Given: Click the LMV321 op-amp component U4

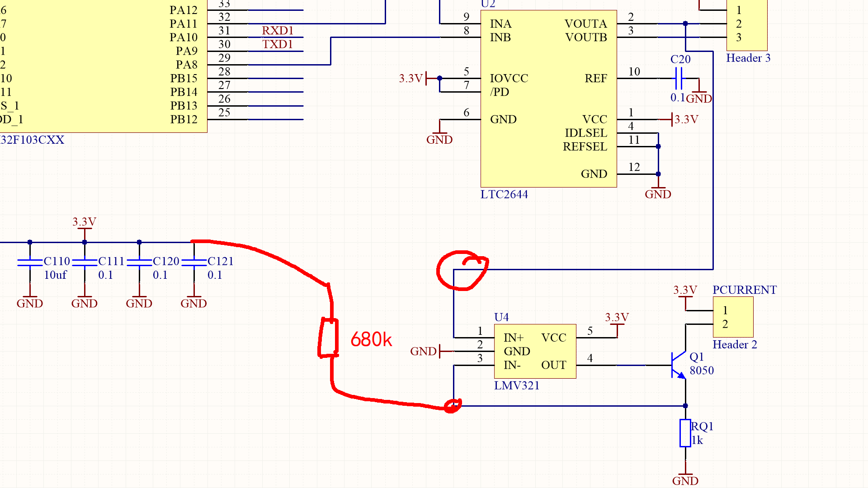Looking at the screenshot, I should [535, 351].
